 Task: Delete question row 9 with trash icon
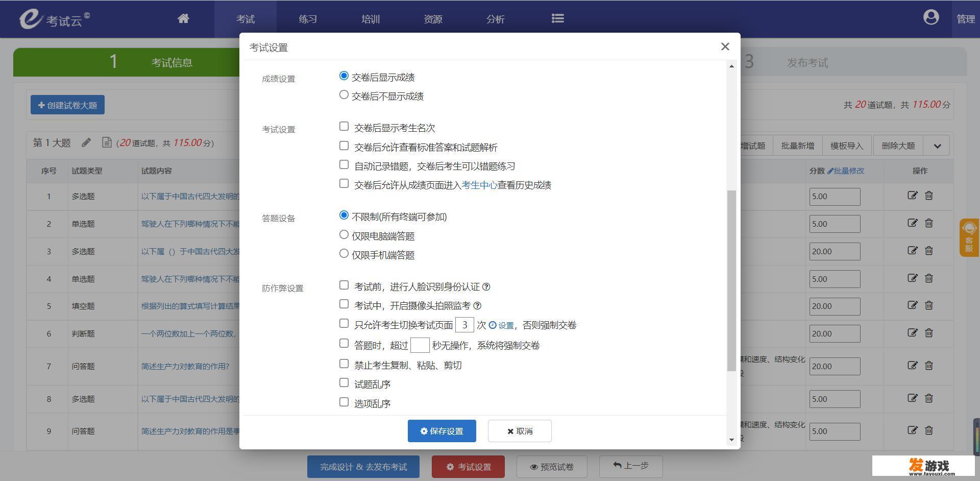click(x=929, y=430)
